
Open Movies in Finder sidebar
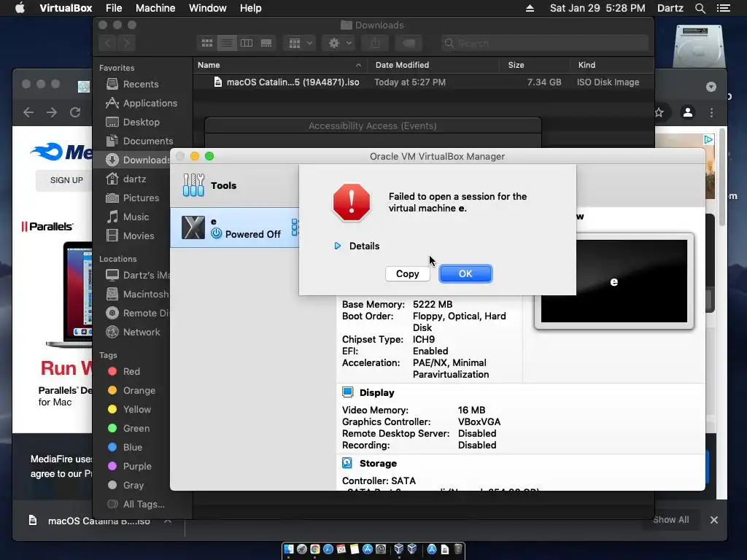pos(130,236)
